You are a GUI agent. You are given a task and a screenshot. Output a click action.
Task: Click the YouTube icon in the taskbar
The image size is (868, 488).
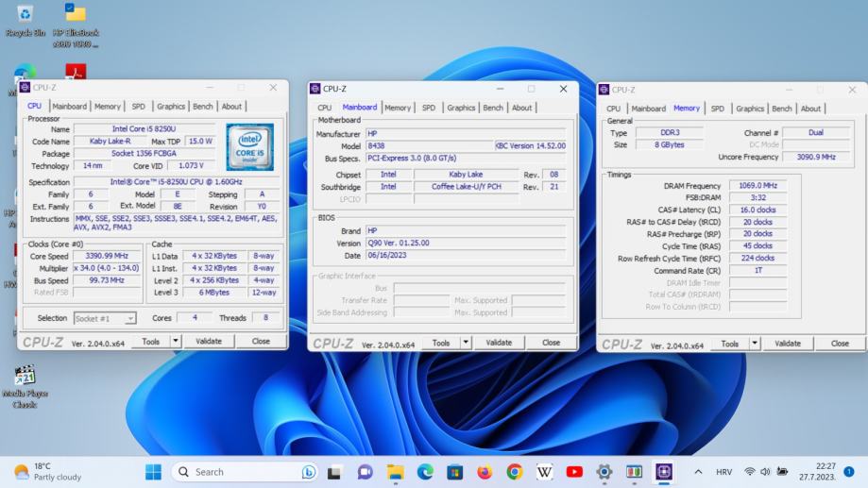[x=574, y=472]
